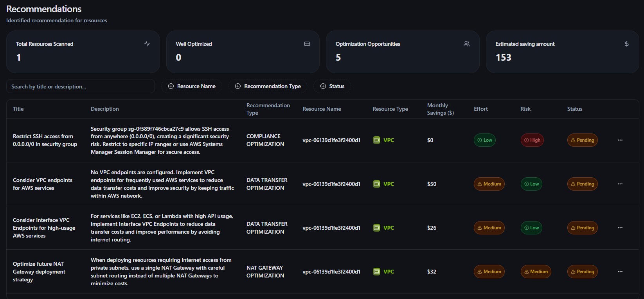Click VPC icon in NAT Gateway deployment row
Viewport: 644px width, 299px height.
[x=376, y=272]
